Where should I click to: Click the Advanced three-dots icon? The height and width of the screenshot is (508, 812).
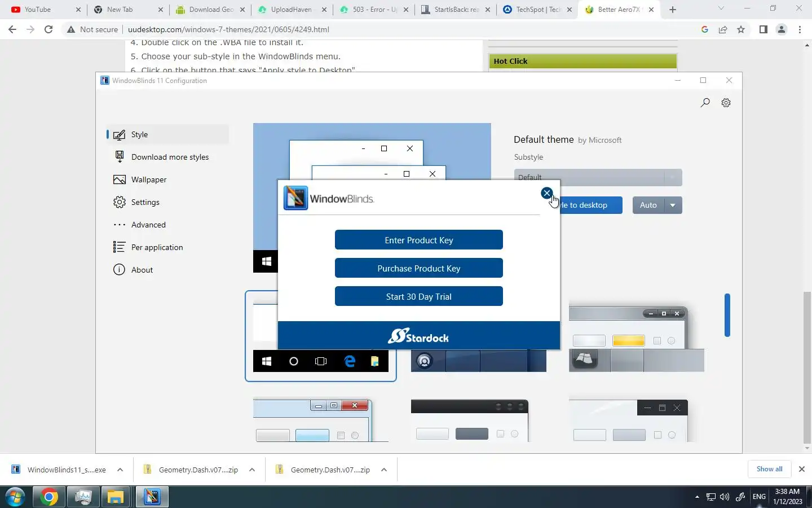119,225
